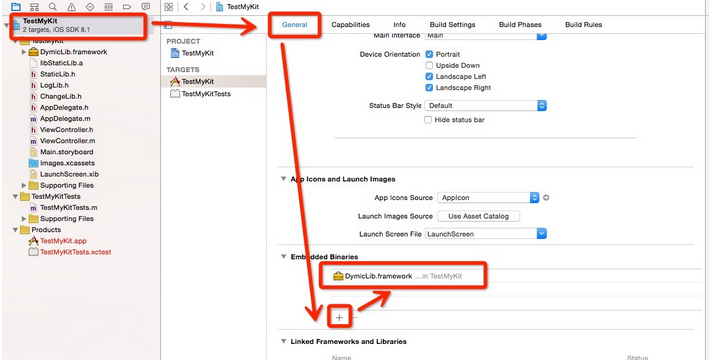The image size is (709, 361).
Task: Select StaticLib.h in the navigator
Action: coord(57,74)
